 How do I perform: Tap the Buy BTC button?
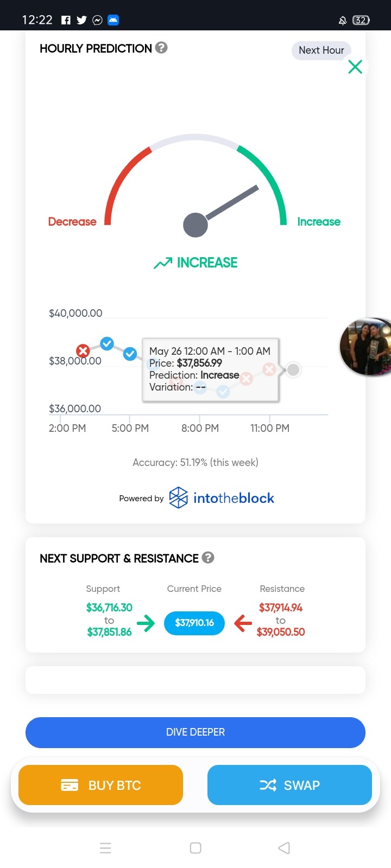point(100,785)
